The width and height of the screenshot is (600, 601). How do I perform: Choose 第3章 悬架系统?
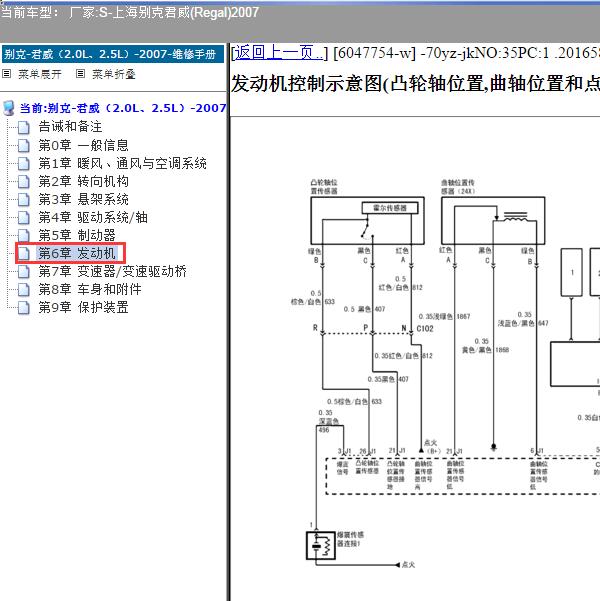tap(83, 199)
